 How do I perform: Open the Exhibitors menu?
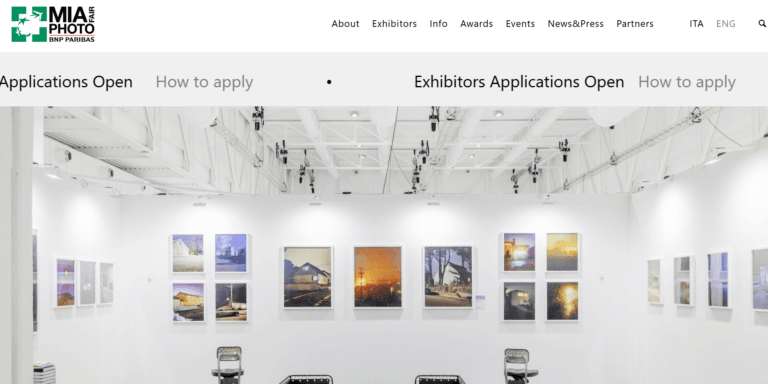pos(394,24)
